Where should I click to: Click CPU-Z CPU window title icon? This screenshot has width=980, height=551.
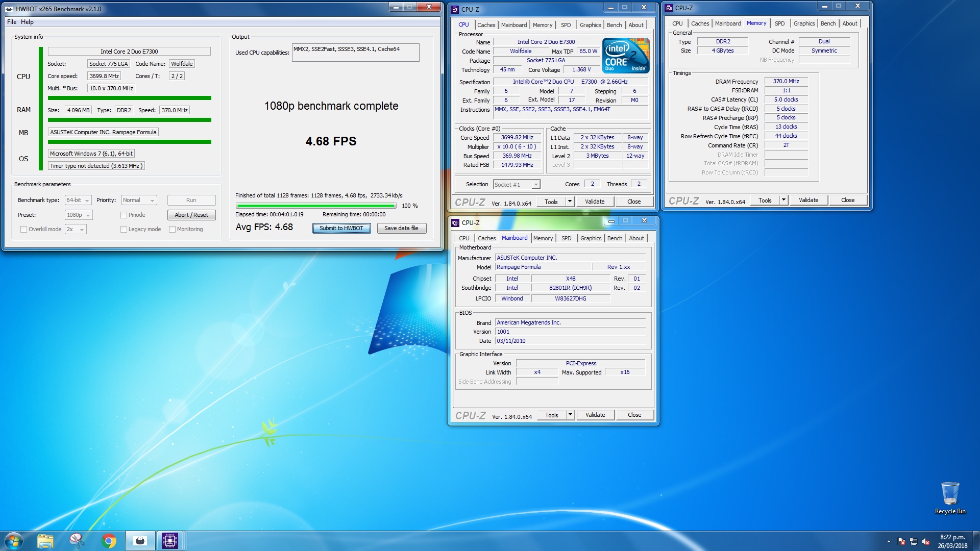(455, 9)
